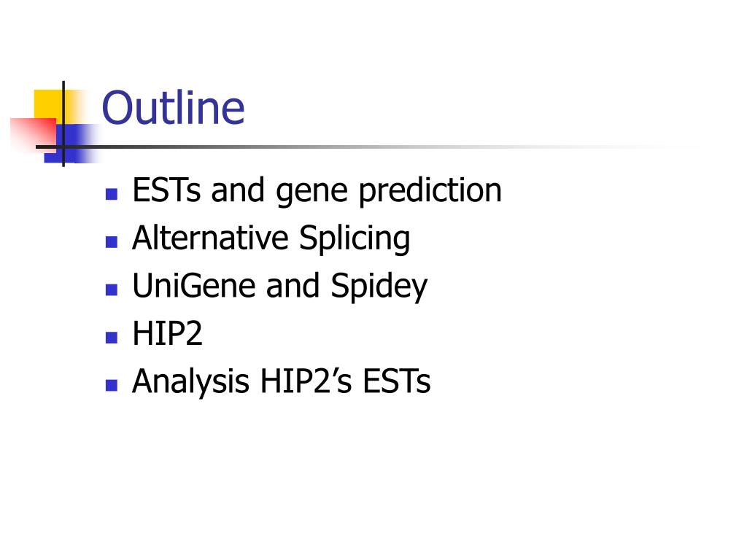This screenshot has height=560, width=747.
Task: Click the word "Spidey" in the third bullet
Action: pyautogui.click(x=379, y=287)
